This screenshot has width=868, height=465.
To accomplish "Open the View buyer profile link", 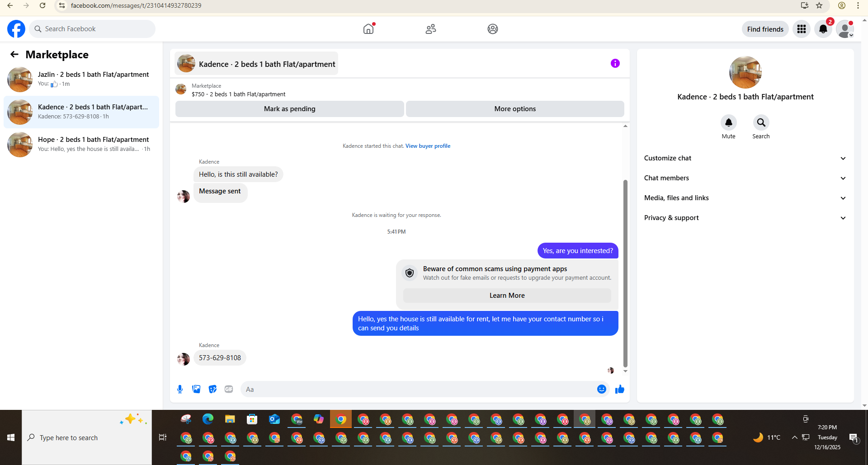I will (x=428, y=146).
